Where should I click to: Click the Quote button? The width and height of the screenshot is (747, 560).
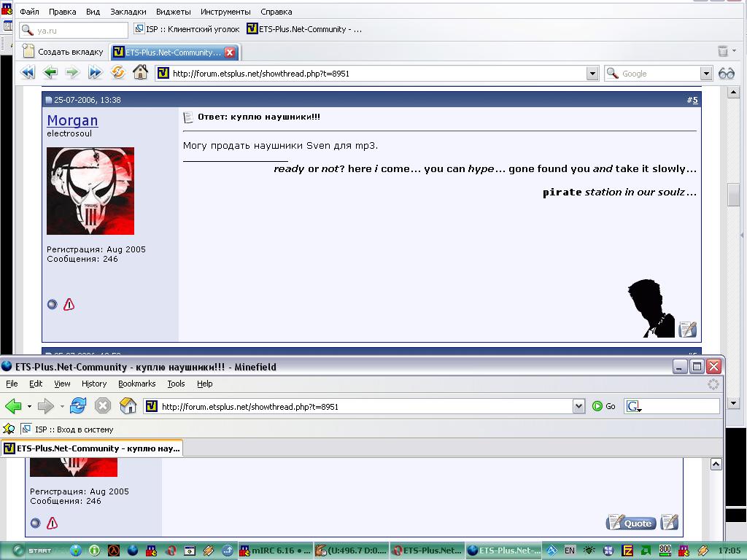pyautogui.click(x=631, y=523)
